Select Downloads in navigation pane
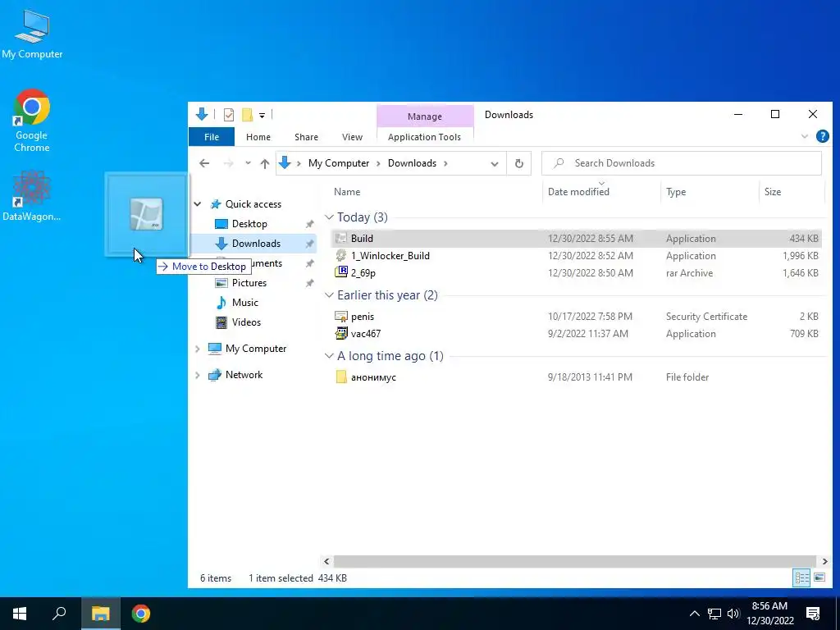Viewport: 840px width, 630px height. tap(256, 244)
